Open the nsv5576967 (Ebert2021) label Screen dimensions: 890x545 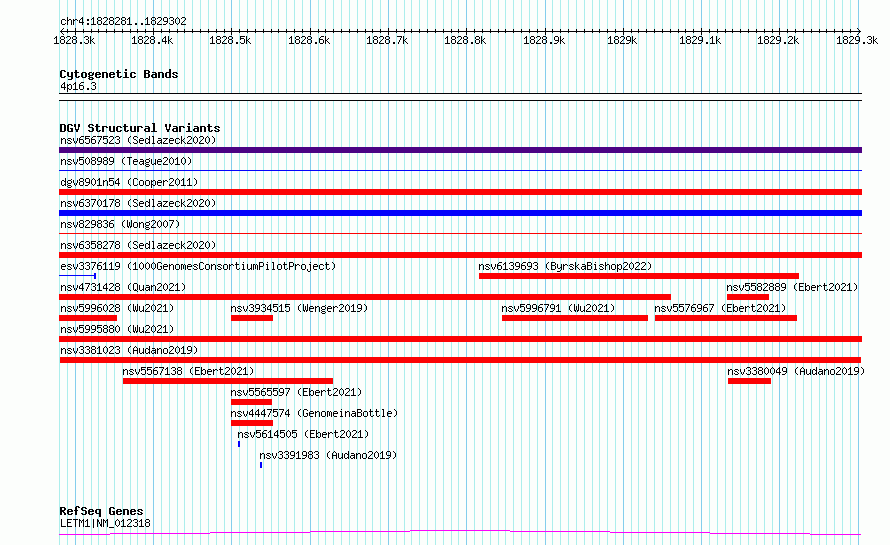(720, 308)
